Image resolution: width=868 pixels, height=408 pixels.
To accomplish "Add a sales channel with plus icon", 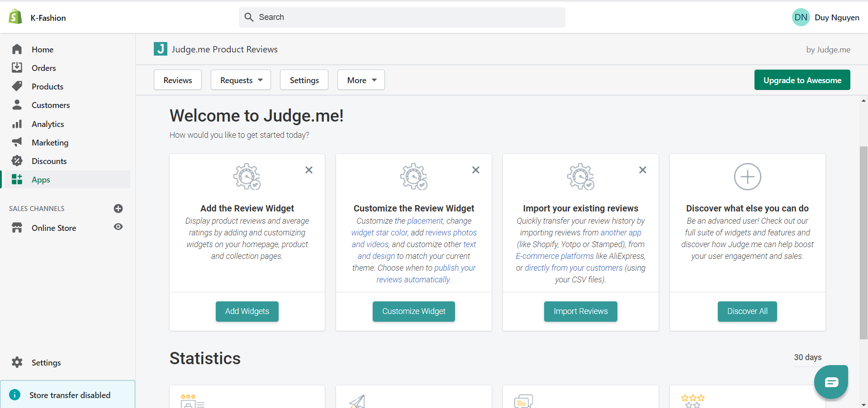I will 119,208.
